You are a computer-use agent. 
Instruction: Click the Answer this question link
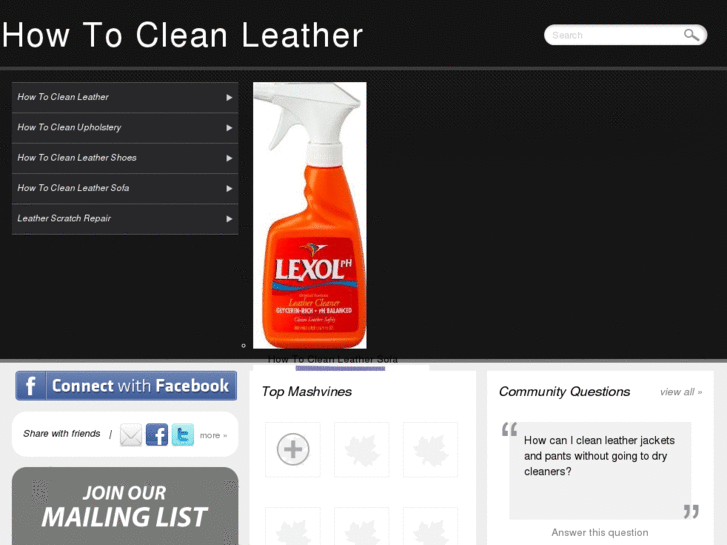point(599,532)
